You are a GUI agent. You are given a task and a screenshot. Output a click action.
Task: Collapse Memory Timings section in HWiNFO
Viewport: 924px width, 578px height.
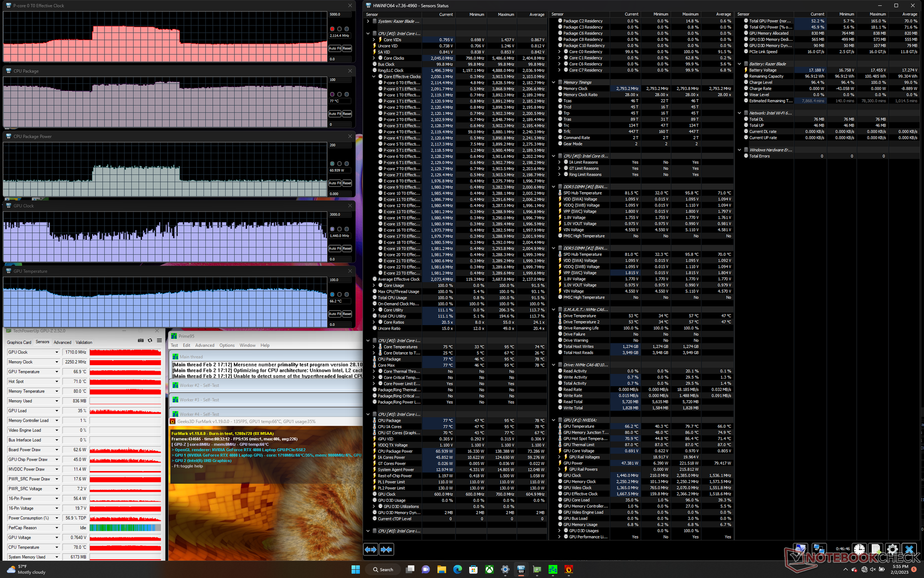553,82
